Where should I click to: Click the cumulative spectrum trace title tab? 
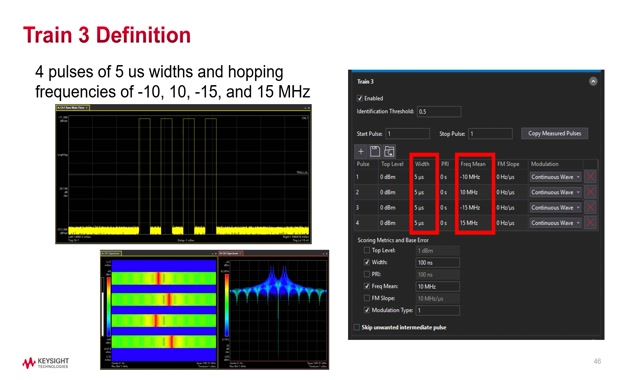(230, 253)
